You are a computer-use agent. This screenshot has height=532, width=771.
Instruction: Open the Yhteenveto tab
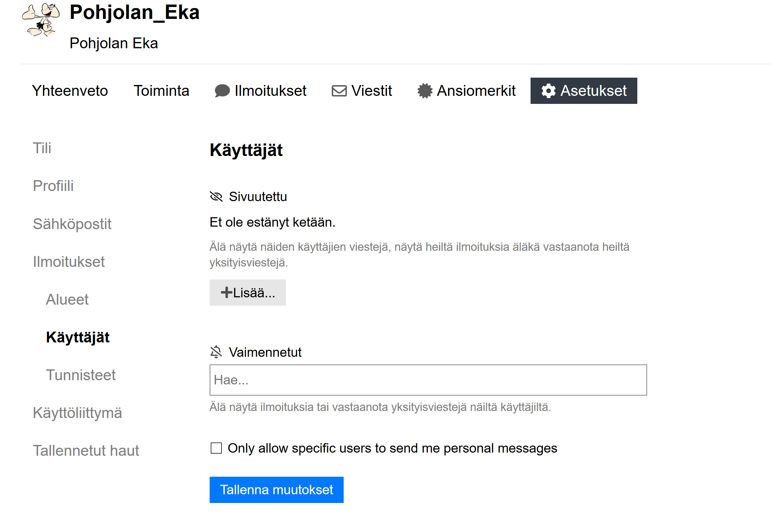pyautogui.click(x=70, y=91)
